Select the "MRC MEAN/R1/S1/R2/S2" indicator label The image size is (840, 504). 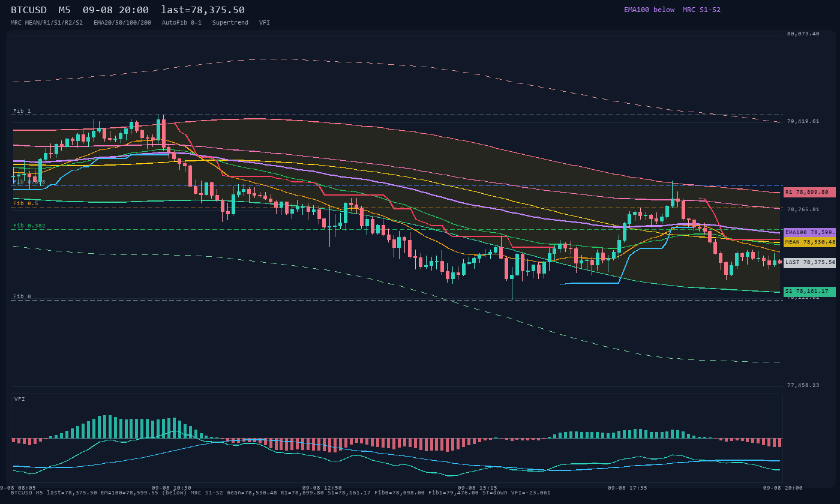tap(47, 23)
